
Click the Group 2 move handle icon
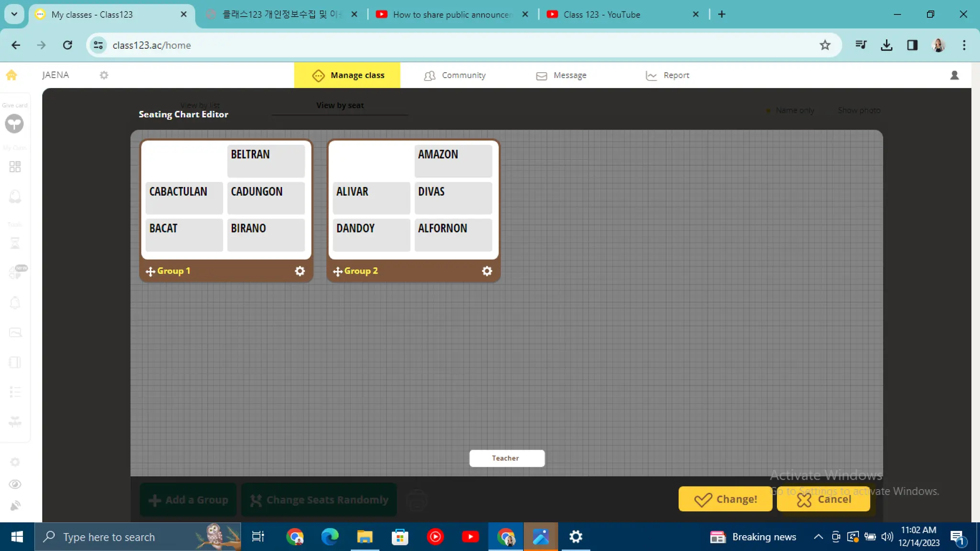coord(337,272)
